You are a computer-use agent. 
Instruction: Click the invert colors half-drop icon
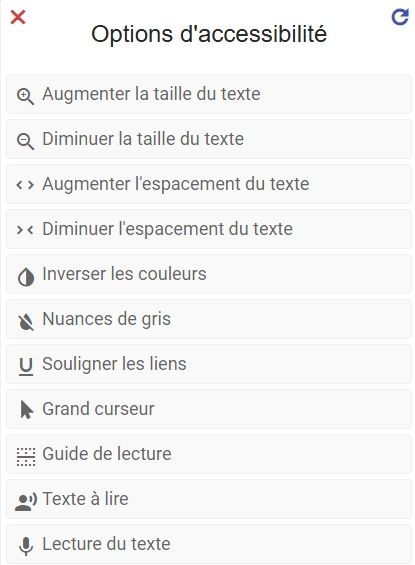point(26,277)
